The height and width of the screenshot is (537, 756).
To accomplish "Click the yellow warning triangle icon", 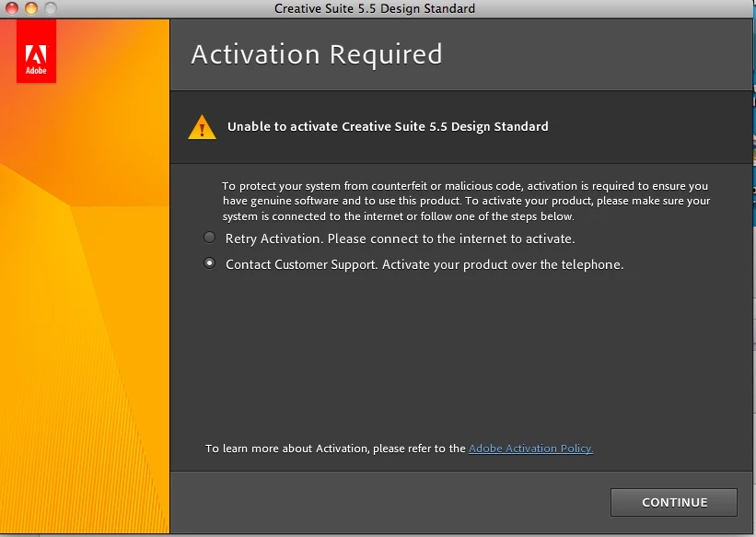I will (202, 127).
